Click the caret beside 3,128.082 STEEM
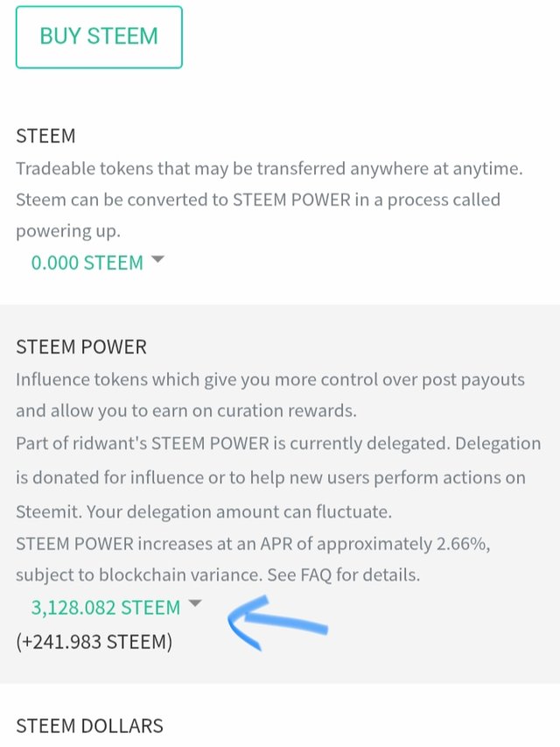Image resolution: width=560 pixels, height=747 pixels. click(195, 603)
